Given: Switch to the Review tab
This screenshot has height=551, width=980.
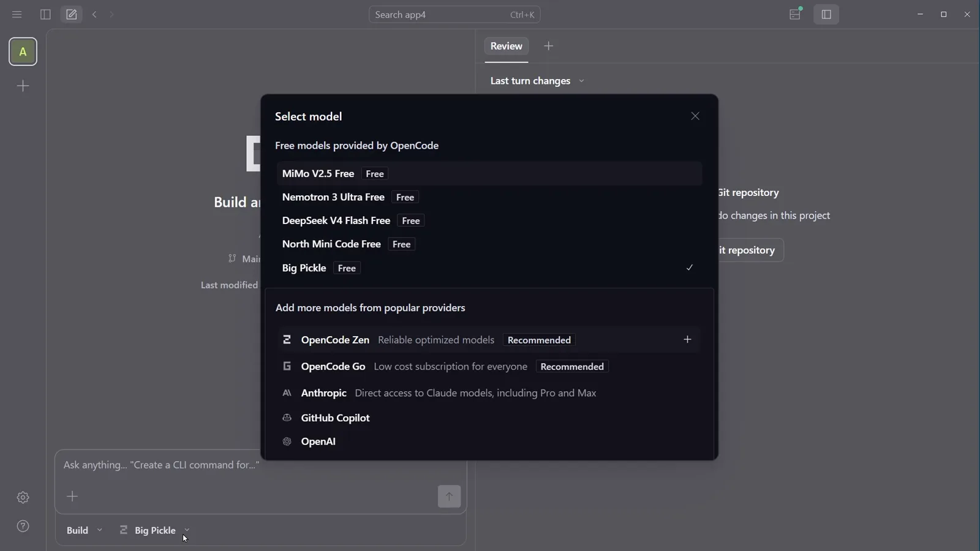Looking at the screenshot, I should (x=507, y=46).
